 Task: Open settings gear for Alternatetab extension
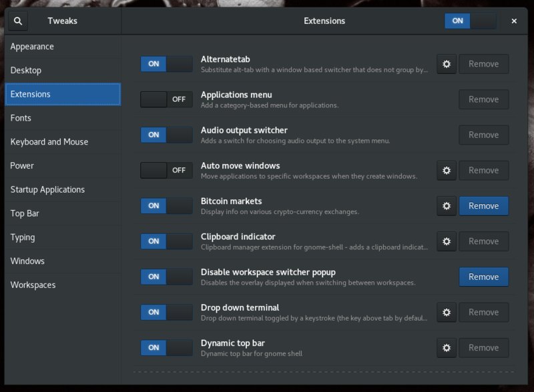[x=447, y=64]
